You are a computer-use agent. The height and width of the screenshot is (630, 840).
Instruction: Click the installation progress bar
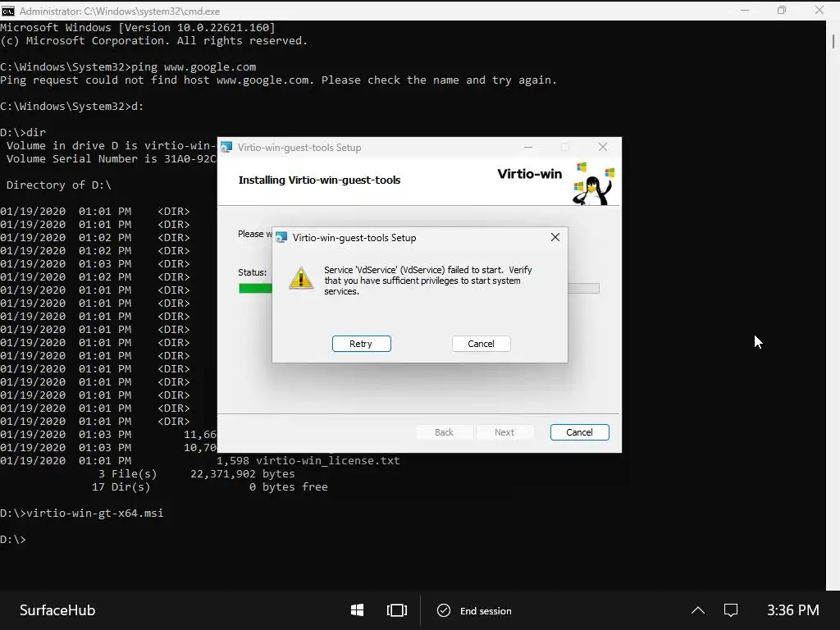point(419,288)
